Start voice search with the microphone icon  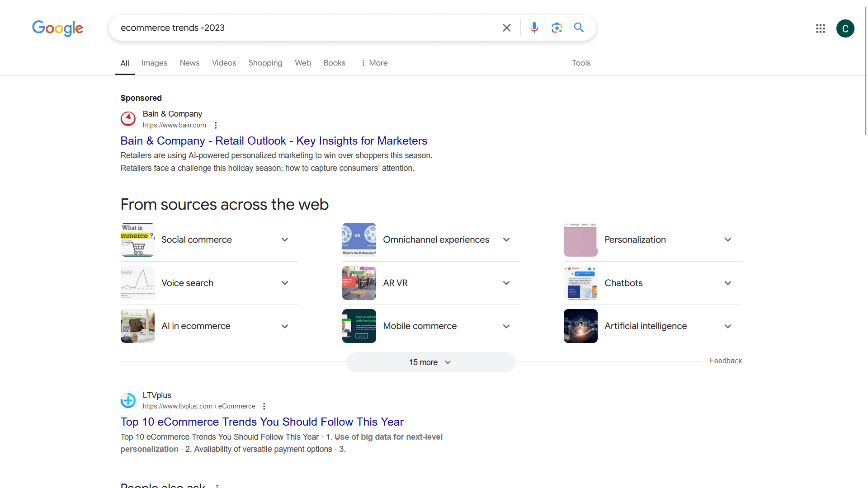tap(534, 28)
